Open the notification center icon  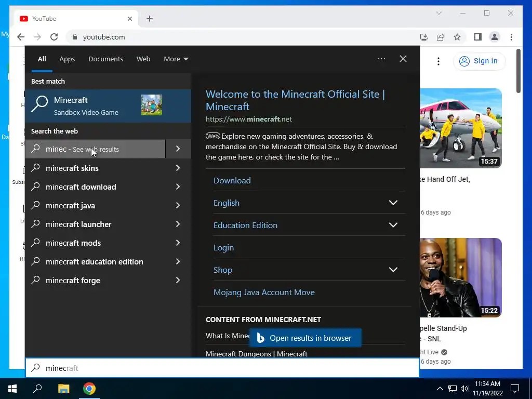[x=515, y=389]
